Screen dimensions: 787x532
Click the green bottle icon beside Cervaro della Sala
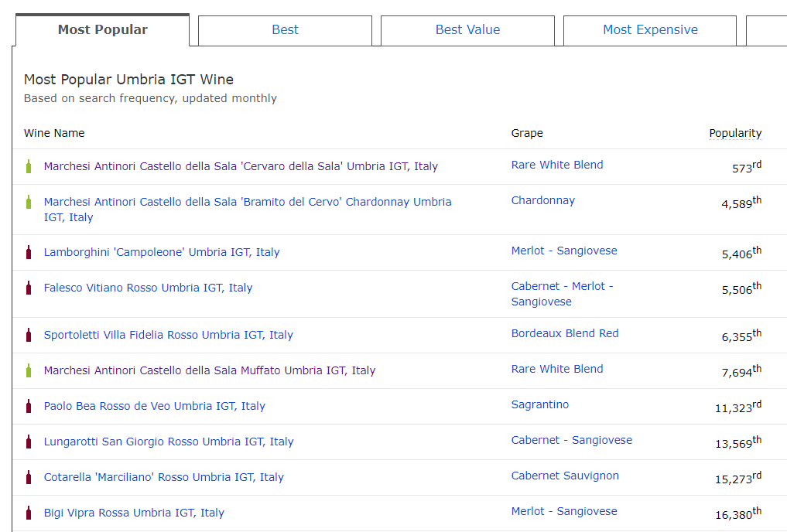(x=29, y=166)
